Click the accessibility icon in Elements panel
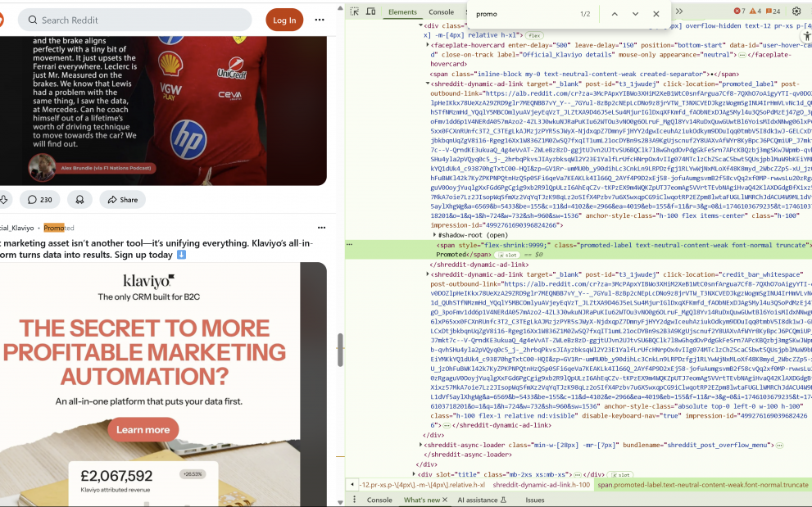 click(806, 36)
